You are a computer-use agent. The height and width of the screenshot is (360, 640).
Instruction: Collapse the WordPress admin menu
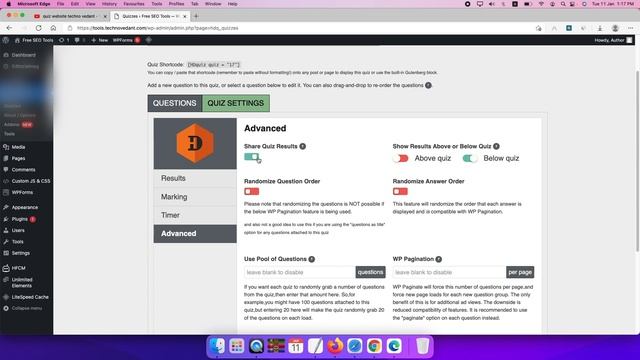(27, 308)
